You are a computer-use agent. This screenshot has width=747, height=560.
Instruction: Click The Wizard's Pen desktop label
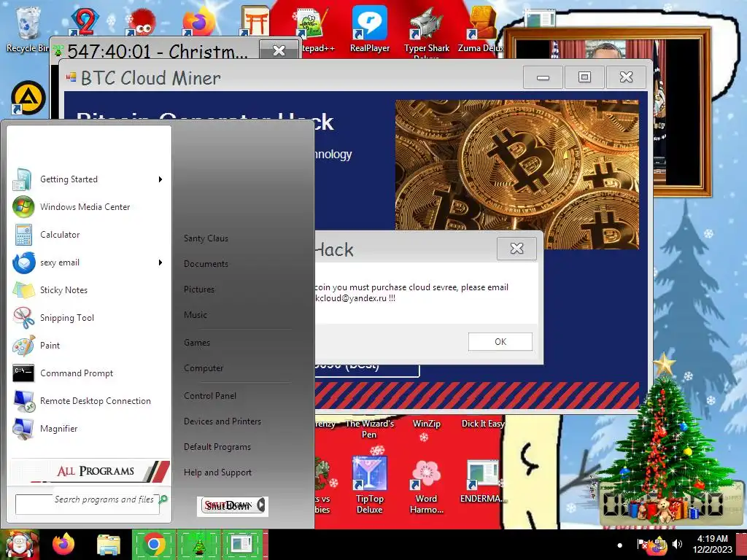pos(370,429)
